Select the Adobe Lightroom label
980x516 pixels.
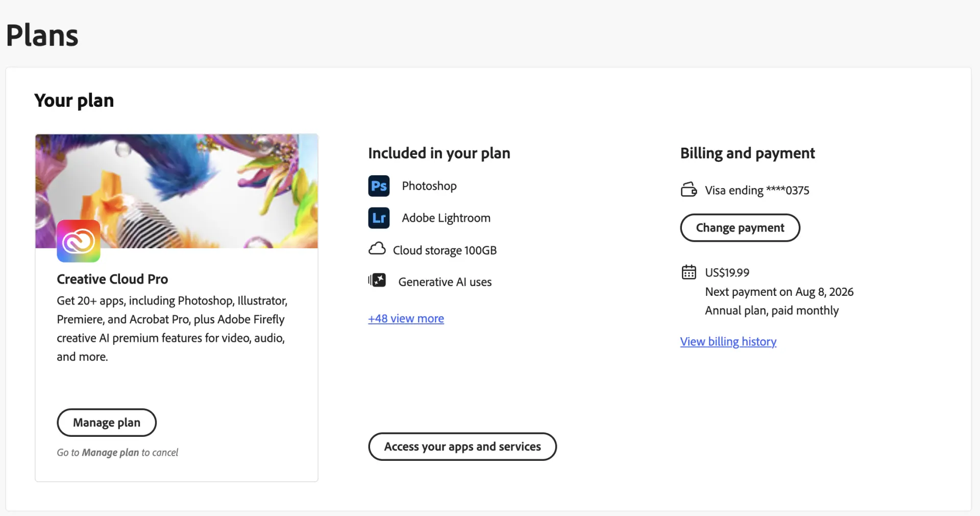click(x=446, y=218)
